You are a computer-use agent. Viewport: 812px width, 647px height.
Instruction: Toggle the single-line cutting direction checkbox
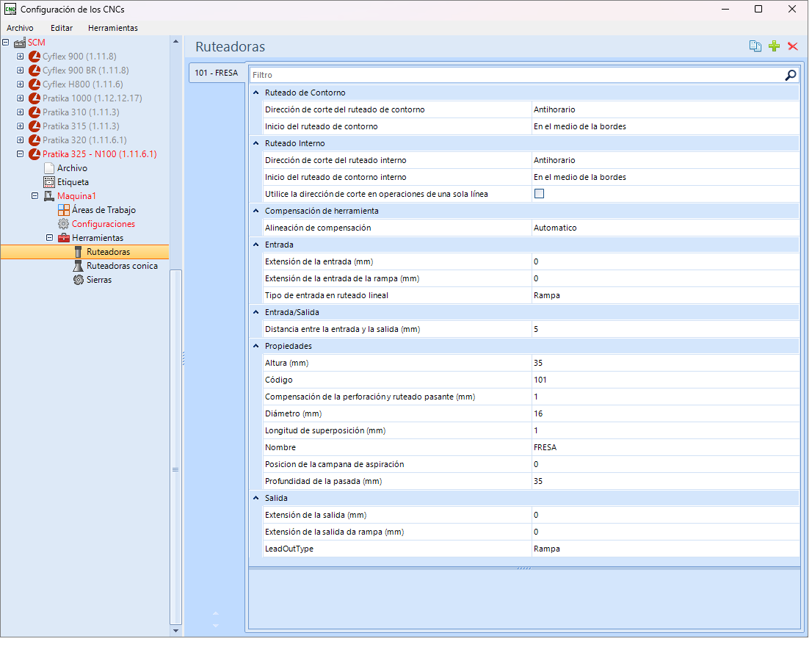click(539, 195)
